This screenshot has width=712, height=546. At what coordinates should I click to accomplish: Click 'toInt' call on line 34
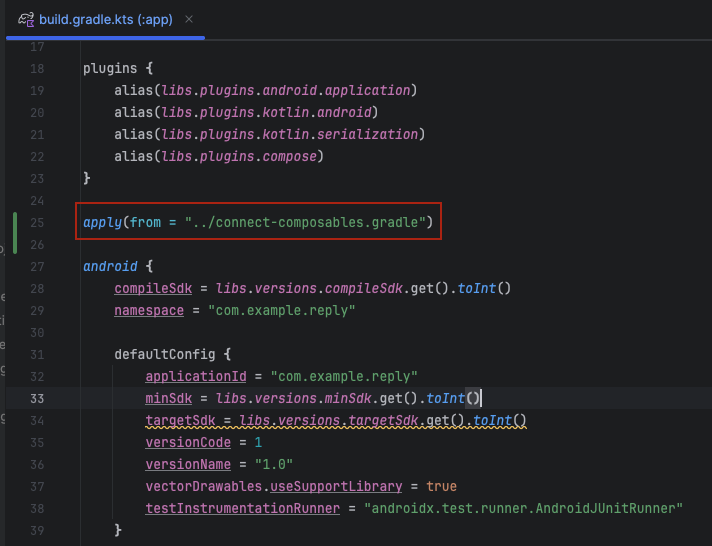click(492, 421)
